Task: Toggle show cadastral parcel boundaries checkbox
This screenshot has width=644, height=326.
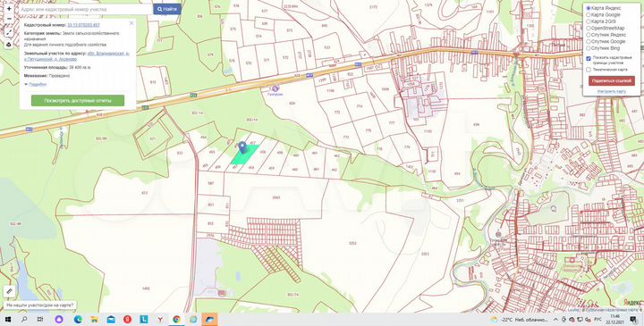Action: (x=589, y=59)
